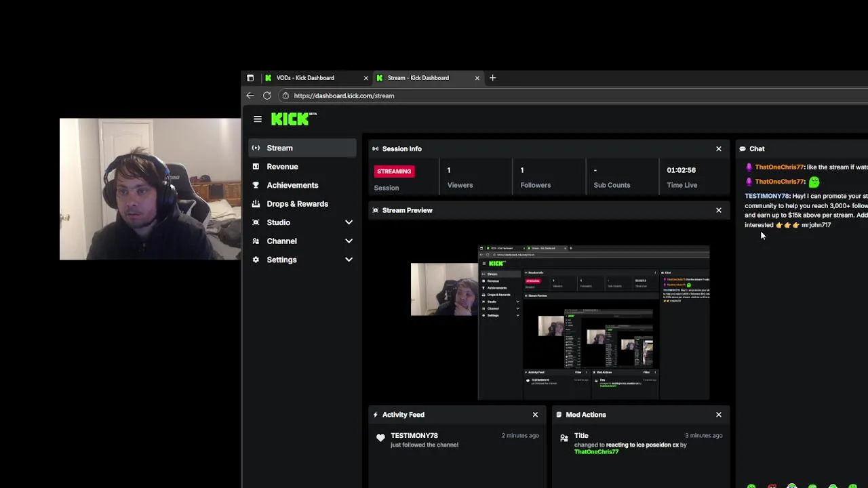Click TESTIMONY78 in the Activity Feed

414,436
